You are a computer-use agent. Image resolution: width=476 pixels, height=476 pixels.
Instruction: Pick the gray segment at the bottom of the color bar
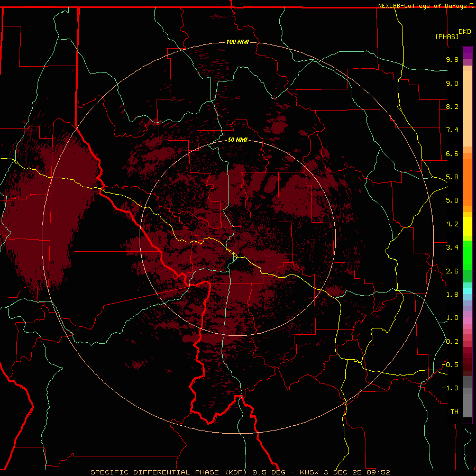tap(467, 405)
